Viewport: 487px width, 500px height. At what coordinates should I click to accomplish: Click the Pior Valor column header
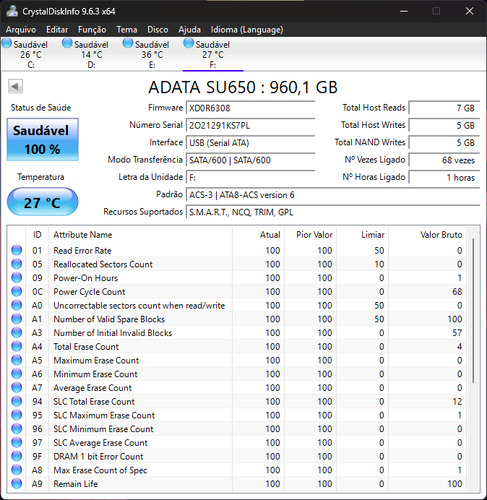click(x=310, y=235)
